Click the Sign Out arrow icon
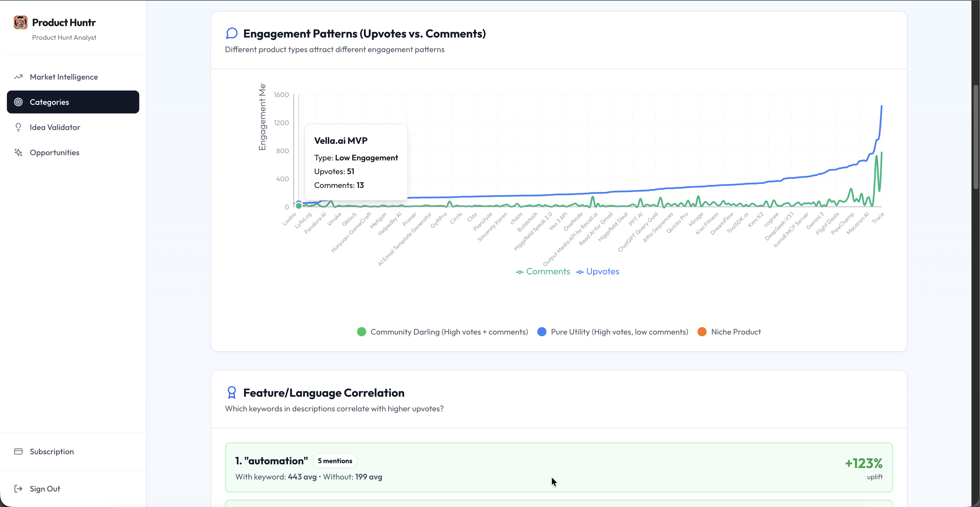The width and height of the screenshot is (980, 507). coord(18,489)
